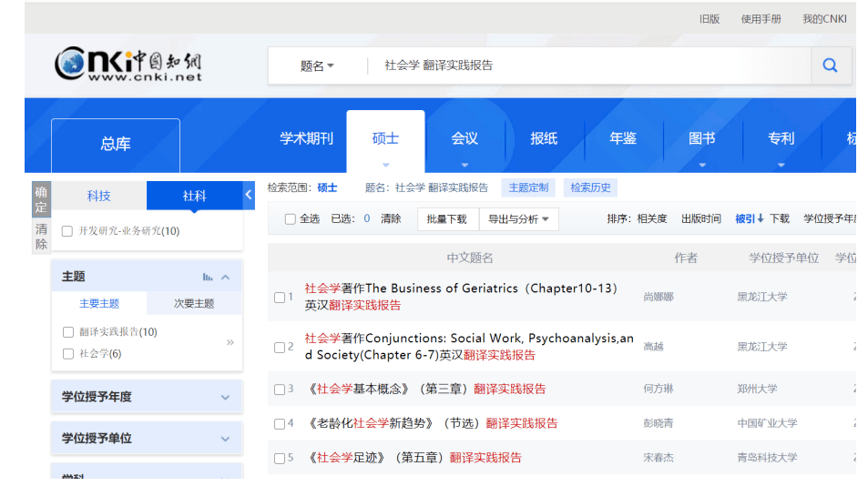Open the 导出与分析 dropdown menu

click(x=518, y=219)
